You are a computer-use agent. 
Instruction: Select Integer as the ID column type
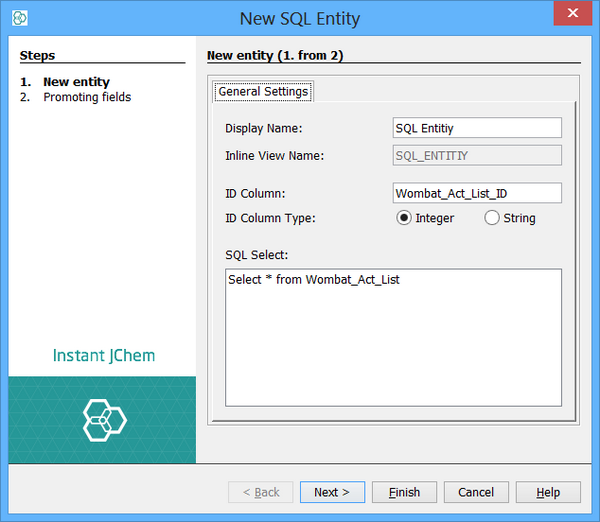point(405,218)
